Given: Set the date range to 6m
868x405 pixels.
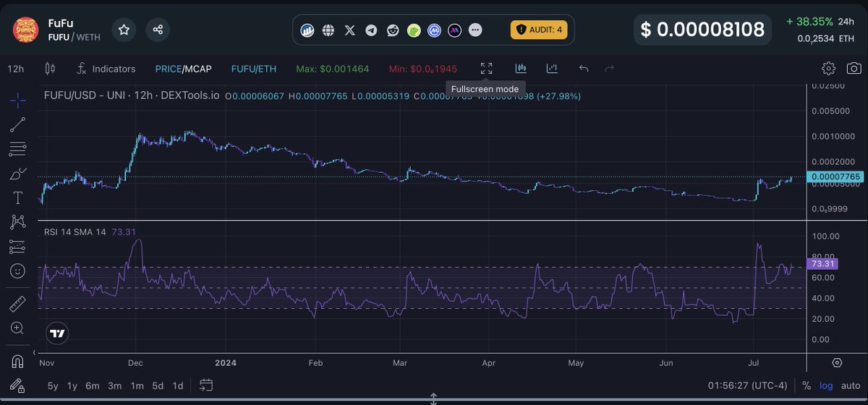Looking at the screenshot, I should [x=93, y=385].
